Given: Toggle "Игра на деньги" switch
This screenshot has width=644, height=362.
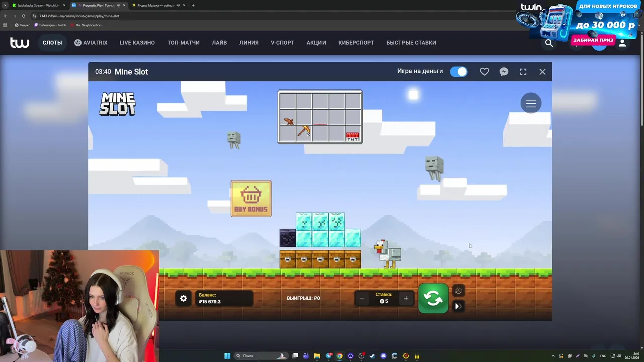Looking at the screenshot, I should 458,72.
